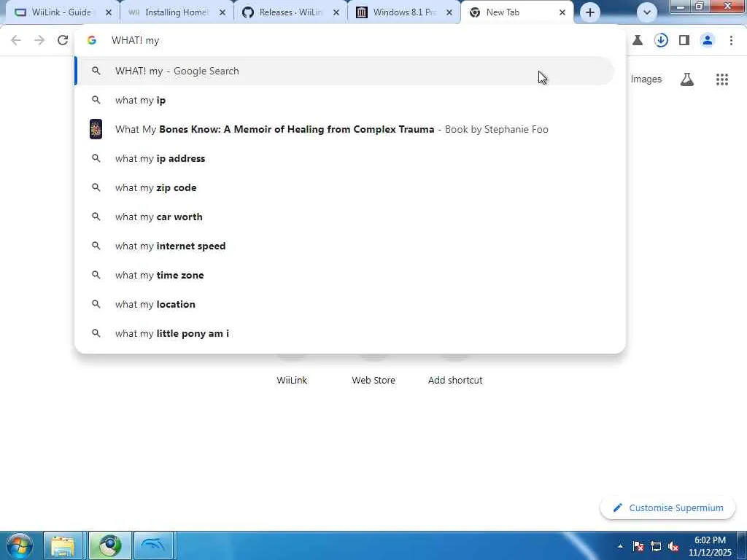
Task: Open the tab search dropdown arrow
Action: tap(646, 12)
